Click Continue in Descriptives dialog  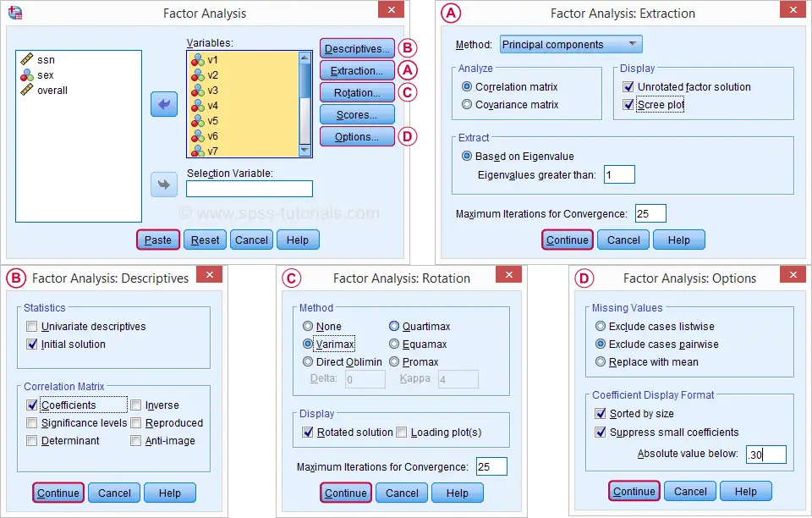(58, 493)
